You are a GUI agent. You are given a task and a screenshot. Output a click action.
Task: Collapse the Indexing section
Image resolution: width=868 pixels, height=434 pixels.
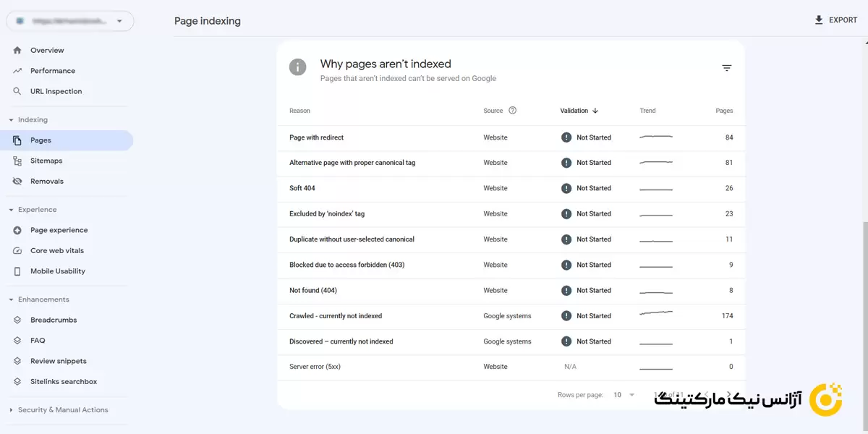tap(11, 120)
